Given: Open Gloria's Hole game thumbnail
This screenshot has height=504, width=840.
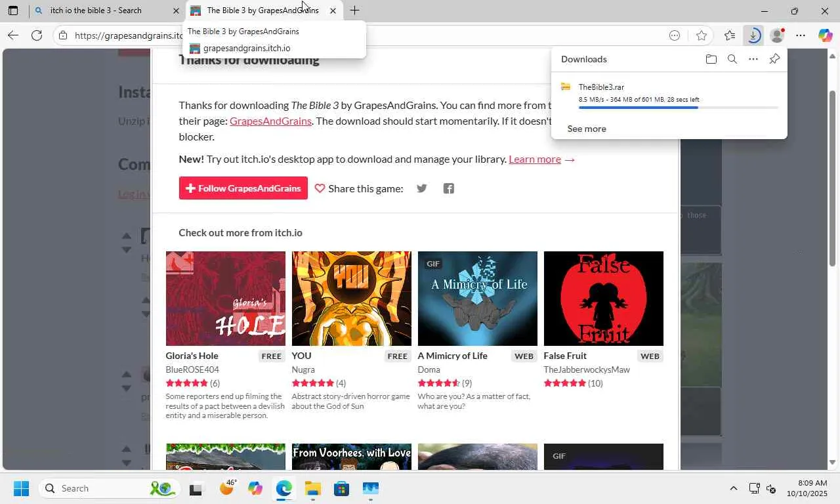Looking at the screenshot, I should pos(226,299).
